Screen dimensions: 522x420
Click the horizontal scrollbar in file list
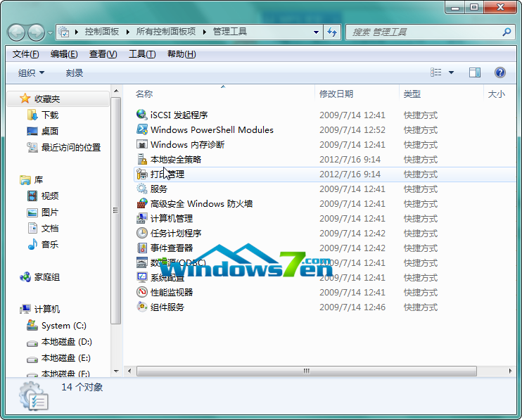(x=306, y=370)
